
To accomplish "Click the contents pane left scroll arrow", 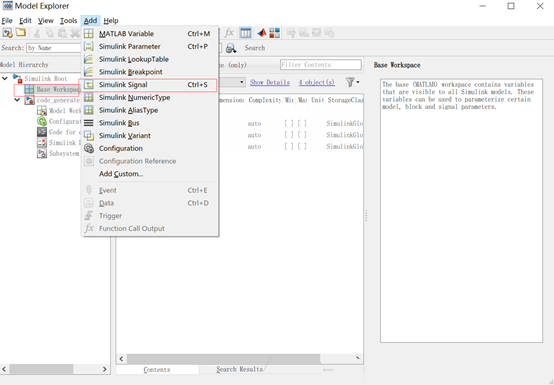I will tap(122, 359).
